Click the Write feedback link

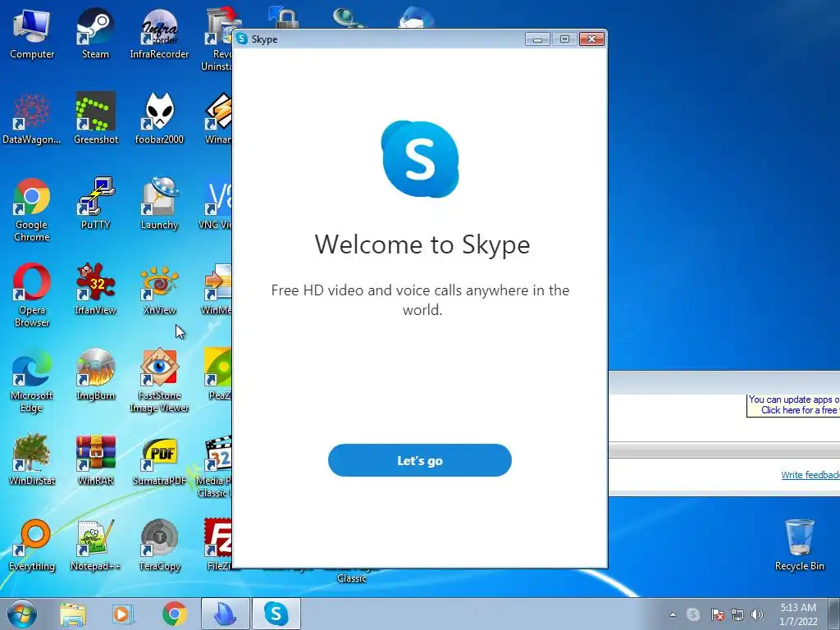810,475
